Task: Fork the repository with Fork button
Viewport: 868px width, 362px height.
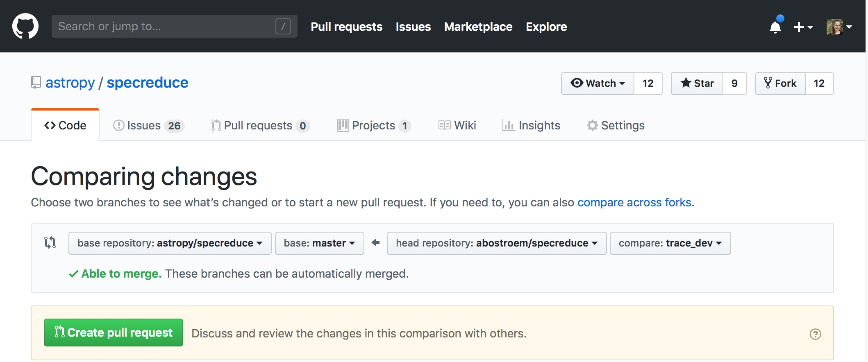Action: pos(780,84)
